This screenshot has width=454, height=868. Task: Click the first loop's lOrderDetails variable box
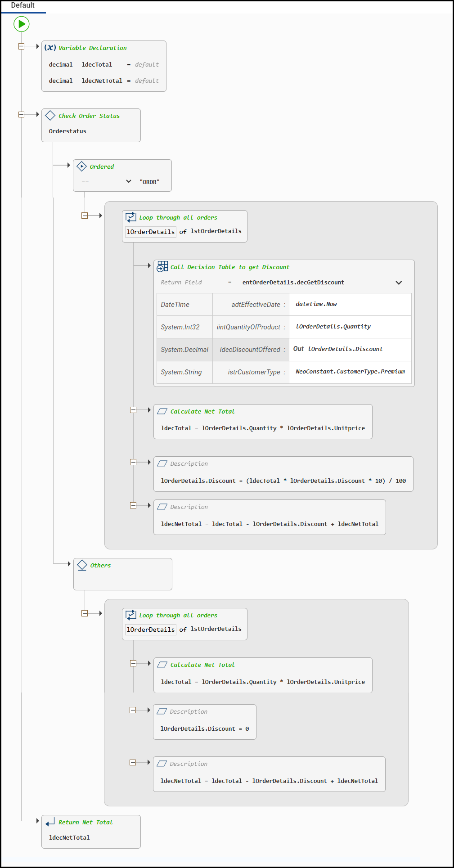tap(151, 232)
